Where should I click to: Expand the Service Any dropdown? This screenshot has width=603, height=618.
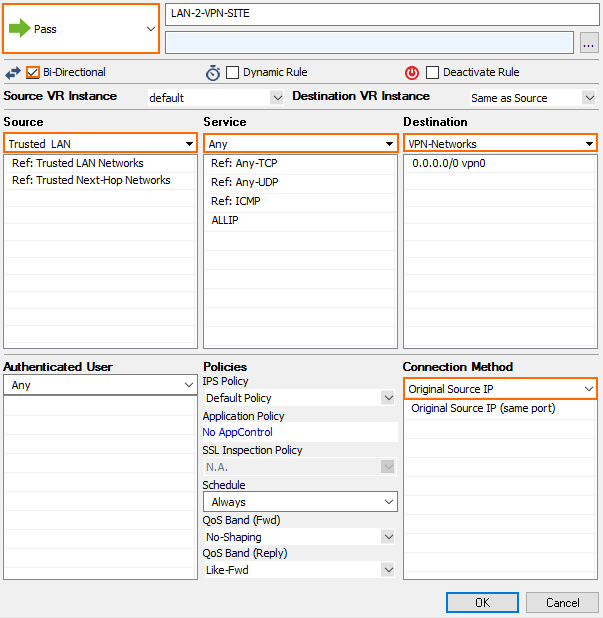(300, 143)
